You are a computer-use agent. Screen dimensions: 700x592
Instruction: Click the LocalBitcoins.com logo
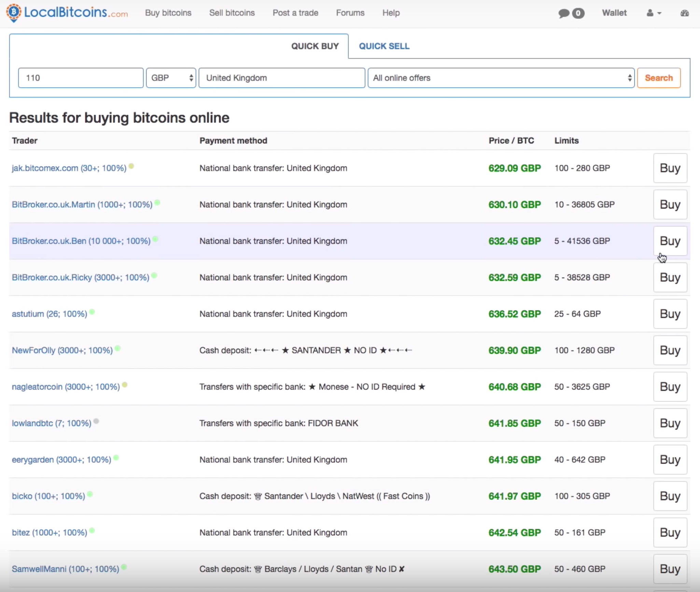tap(67, 13)
